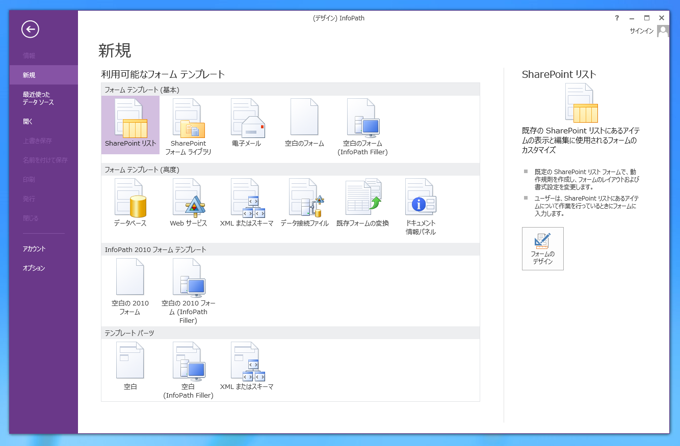Maximize the InfoPath window
680x446 pixels.
tap(647, 18)
